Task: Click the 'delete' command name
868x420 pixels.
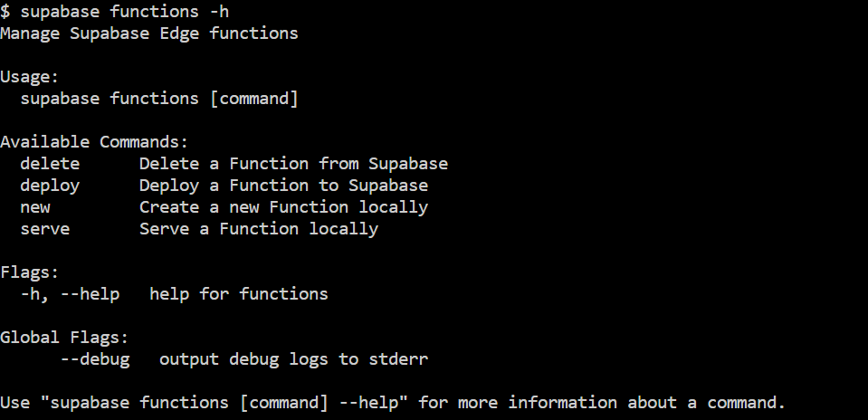Action: pos(50,164)
